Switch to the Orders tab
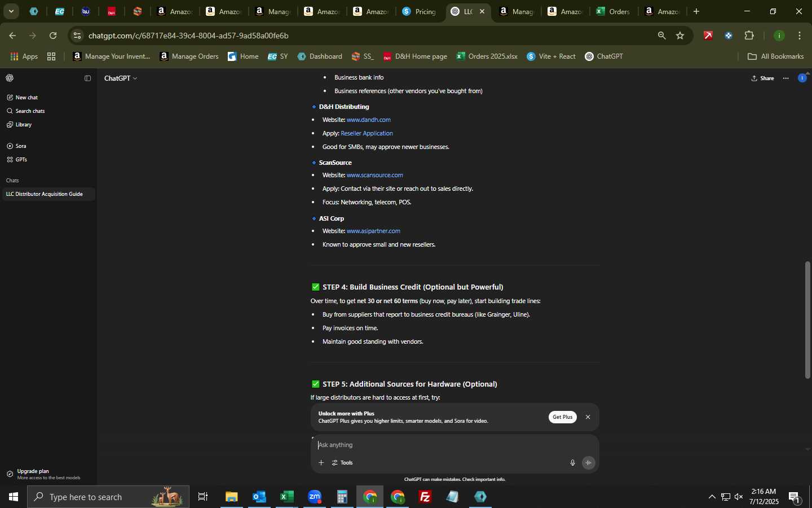812x508 pixels. 613,11
